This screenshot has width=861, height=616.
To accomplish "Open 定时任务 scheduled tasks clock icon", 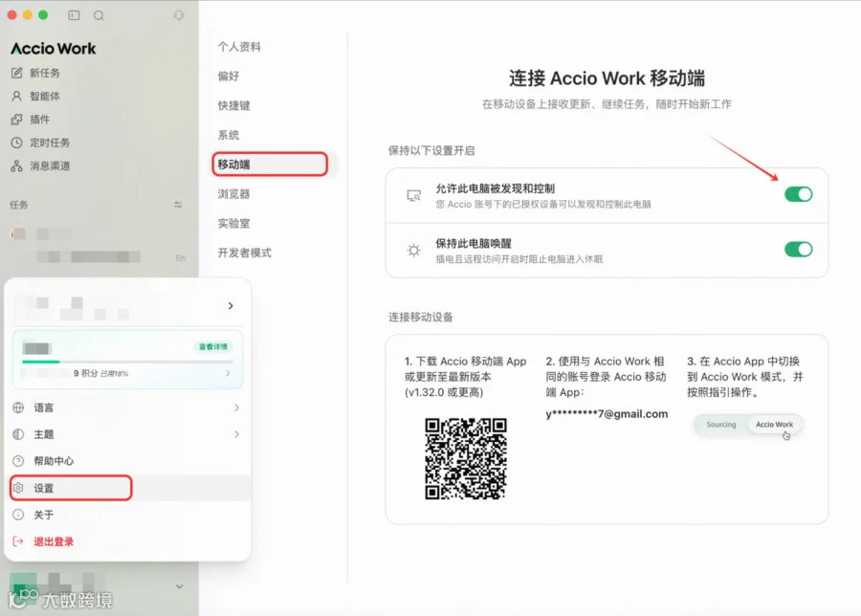I will point(17,143).
